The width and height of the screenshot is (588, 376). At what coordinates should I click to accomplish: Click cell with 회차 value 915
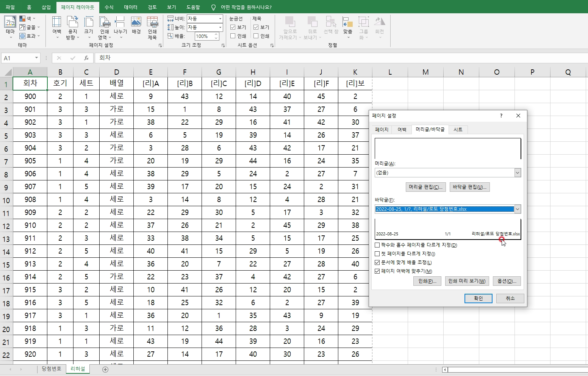click(30, 290)
